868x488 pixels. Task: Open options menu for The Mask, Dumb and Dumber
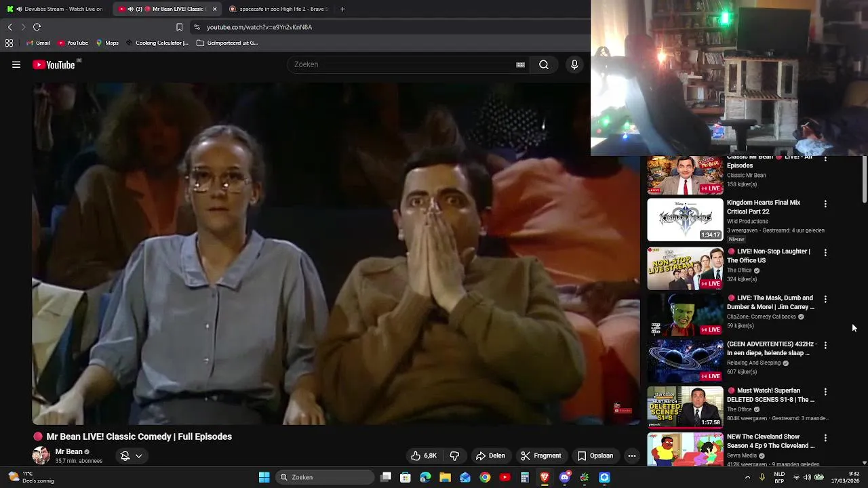pos(825,299)
